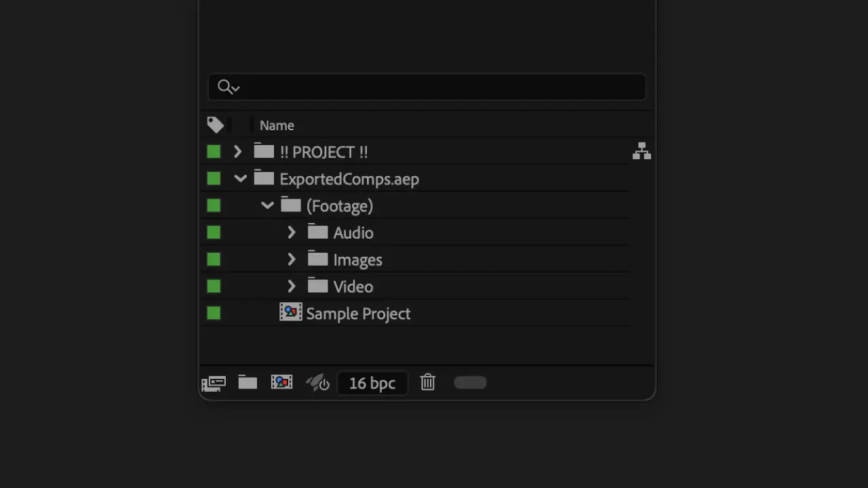Create a new folder in the project
868x488 pixels.
247,383
